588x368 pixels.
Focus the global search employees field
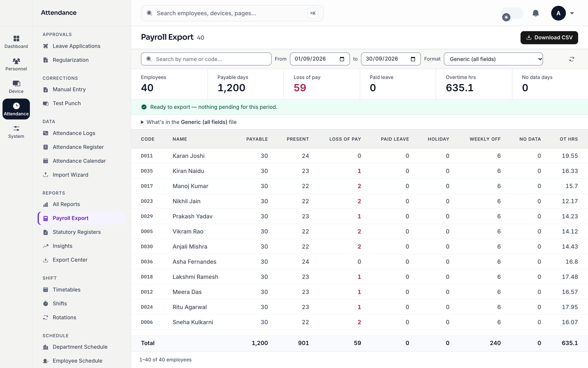(x=232, y=13)
